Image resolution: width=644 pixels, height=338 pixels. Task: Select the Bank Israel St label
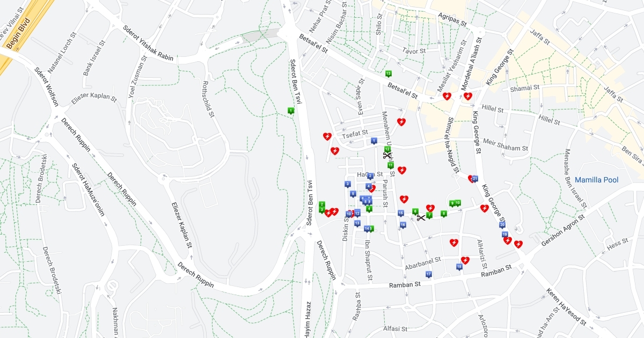pos(94,57)
